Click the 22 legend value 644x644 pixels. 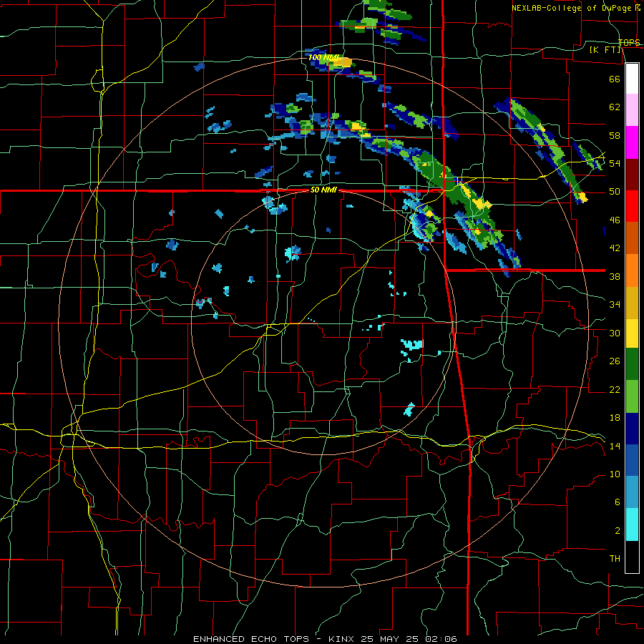click(x=615, y=390)
